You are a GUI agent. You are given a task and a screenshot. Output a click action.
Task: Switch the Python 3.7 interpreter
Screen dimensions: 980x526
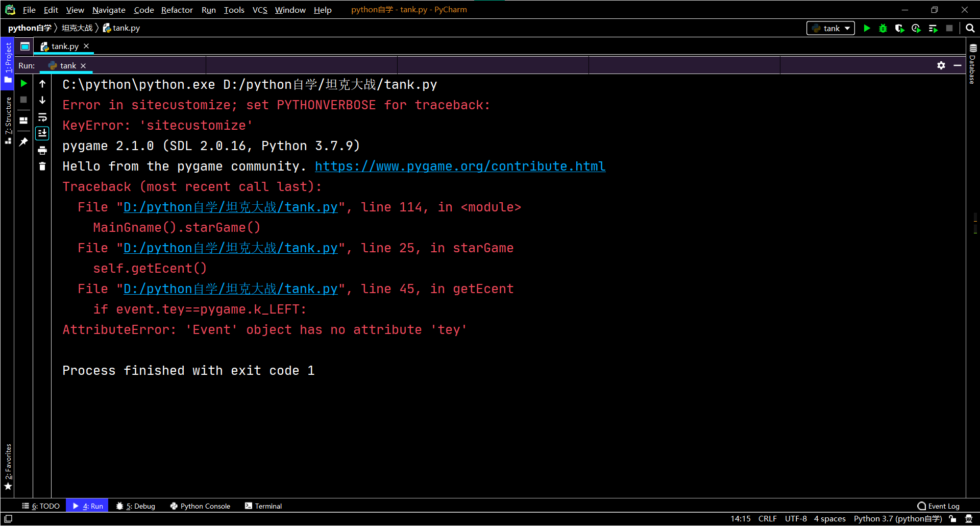click(898, 519)
